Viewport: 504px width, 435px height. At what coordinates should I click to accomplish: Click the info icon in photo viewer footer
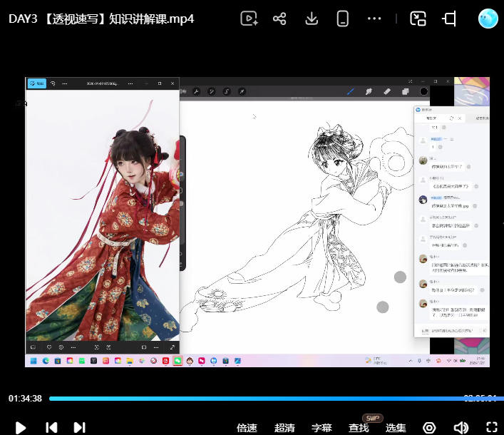pos(61,347)
